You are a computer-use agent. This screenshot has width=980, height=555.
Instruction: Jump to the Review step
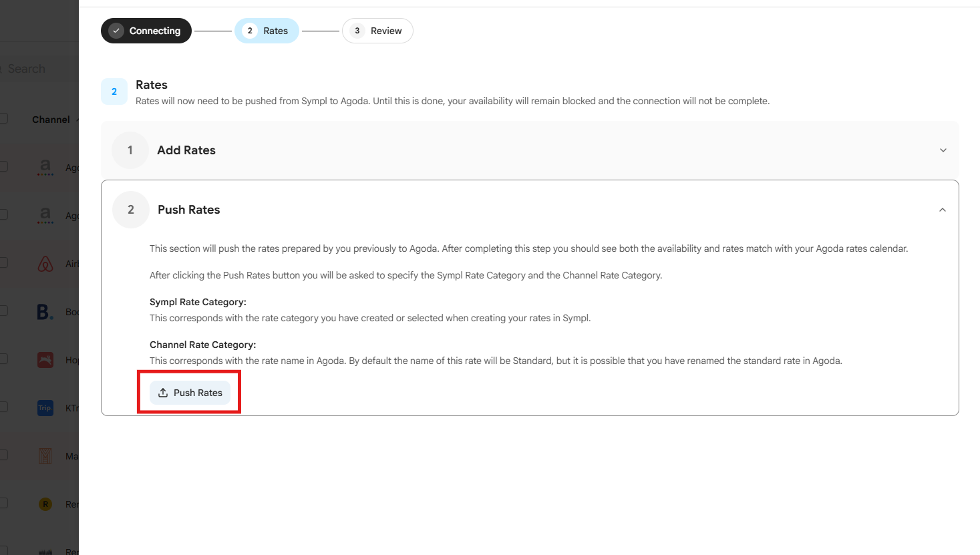(x=377, y=31)
